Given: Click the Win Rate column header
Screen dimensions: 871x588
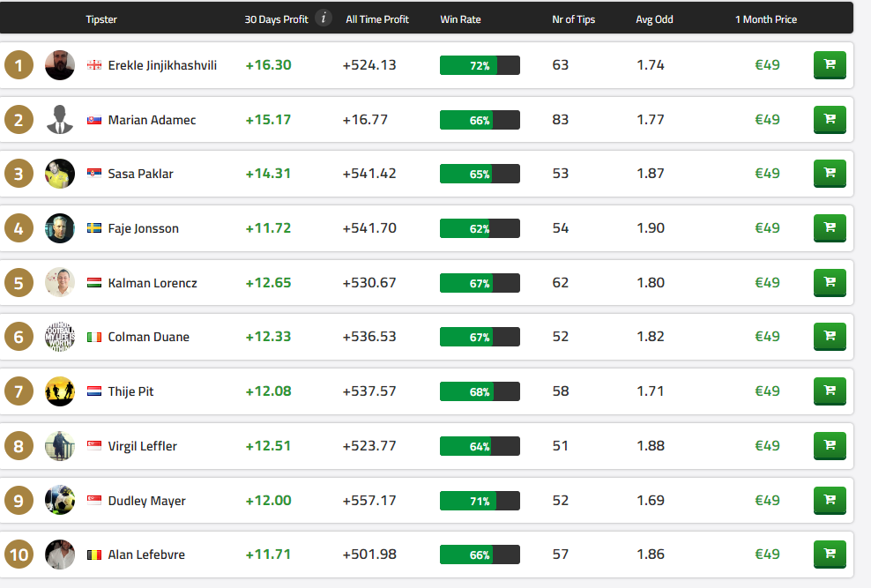Looking at the screenshot, I should coord(460,19).
